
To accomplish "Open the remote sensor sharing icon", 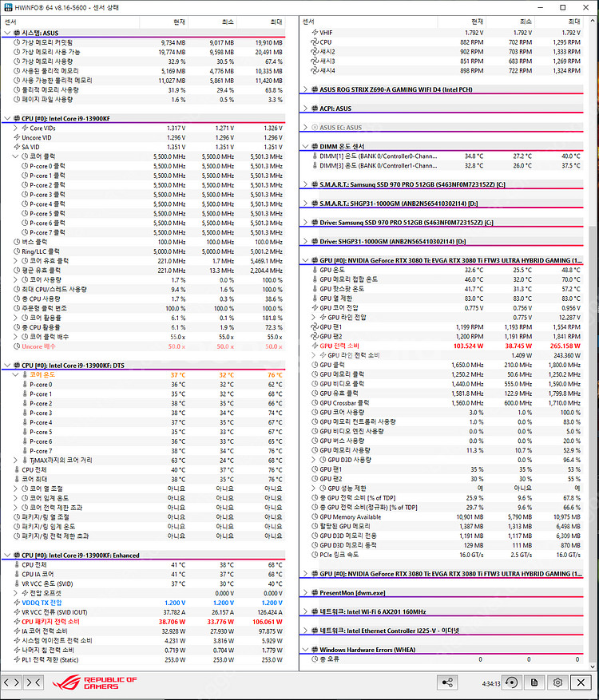I will click(x=446, y=682).
